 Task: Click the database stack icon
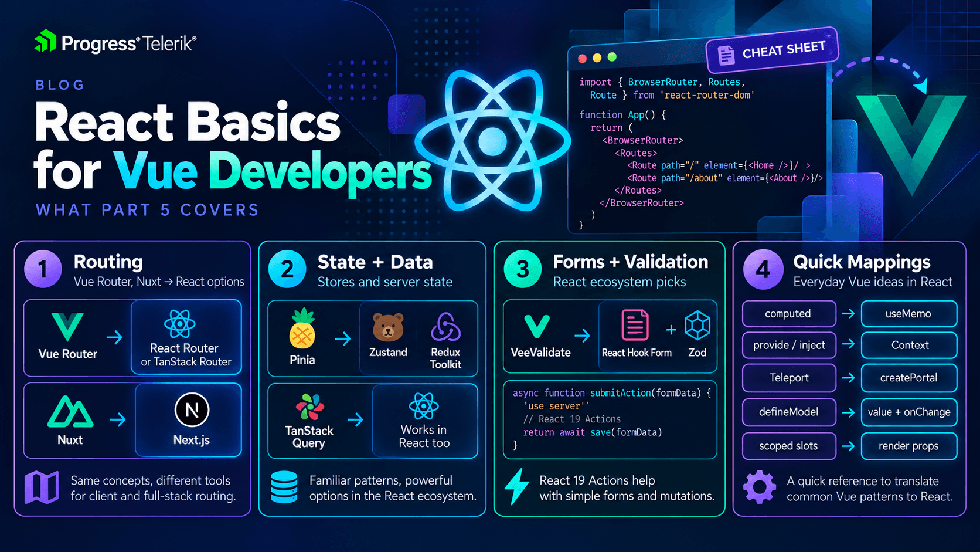click(x=284, y=487)
